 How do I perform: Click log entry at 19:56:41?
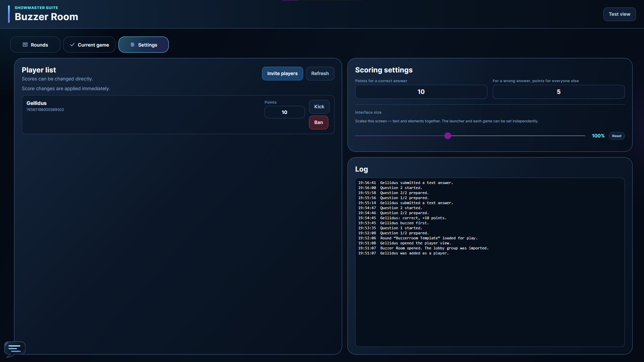pyautogui.click(x=406, y=183)
